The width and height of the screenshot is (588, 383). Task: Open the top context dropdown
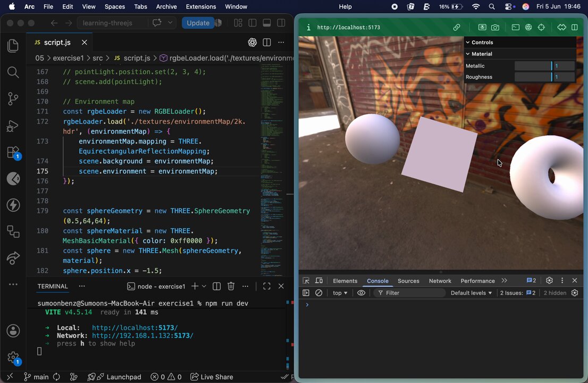tap(340, 293)
